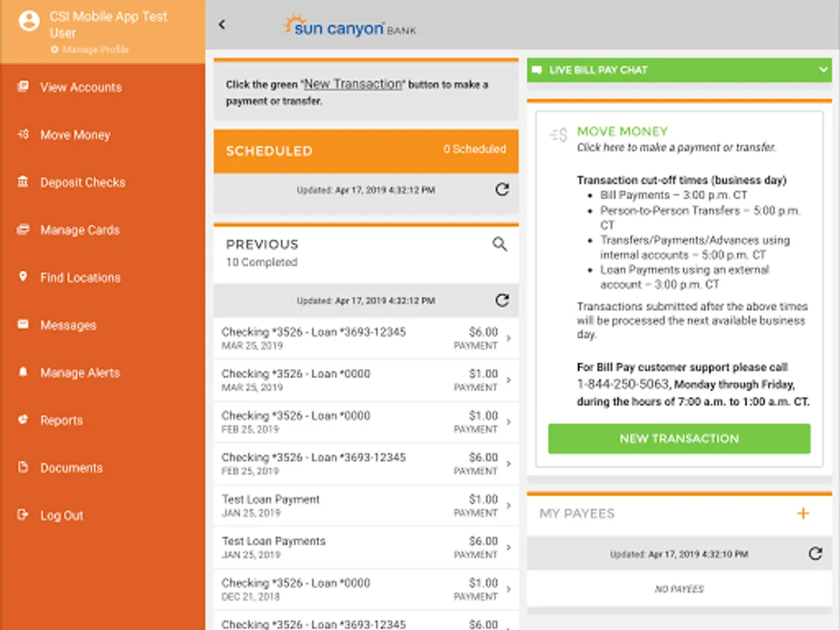The height and width of the screenshot is (630, 840).
Task: Add a payee with plus icon
Action: (803, 513)
